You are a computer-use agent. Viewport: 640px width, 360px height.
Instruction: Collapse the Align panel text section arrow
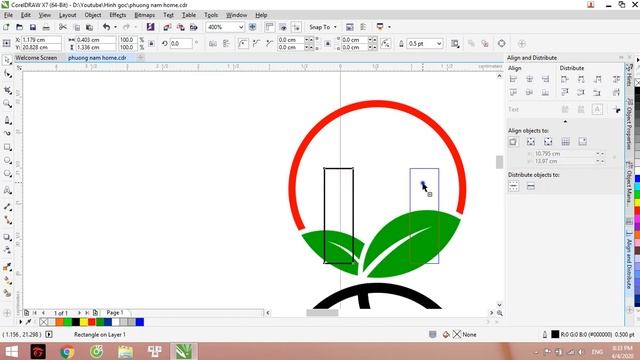(x=565, y=122)
